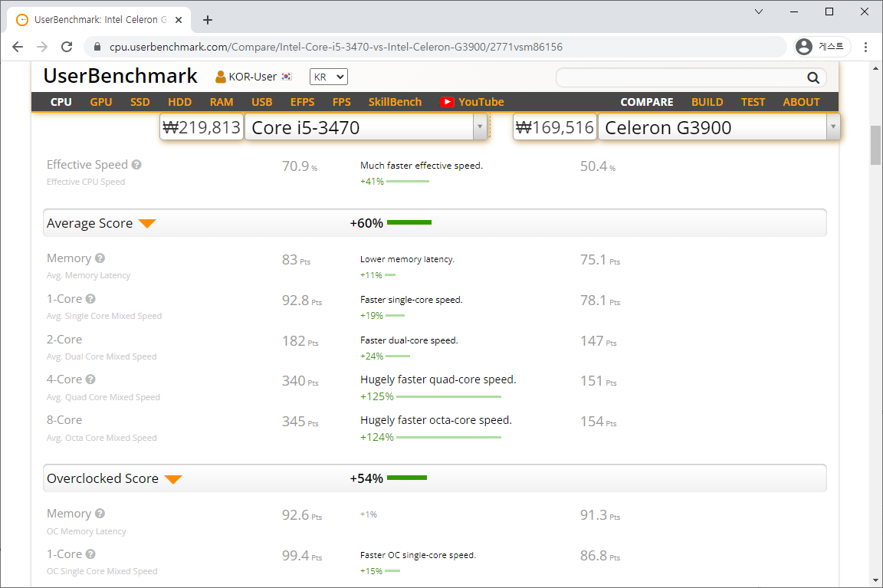Click the ₩219,813 price button
This screenshot has height=588, width=883.
[x=202, y=127]
